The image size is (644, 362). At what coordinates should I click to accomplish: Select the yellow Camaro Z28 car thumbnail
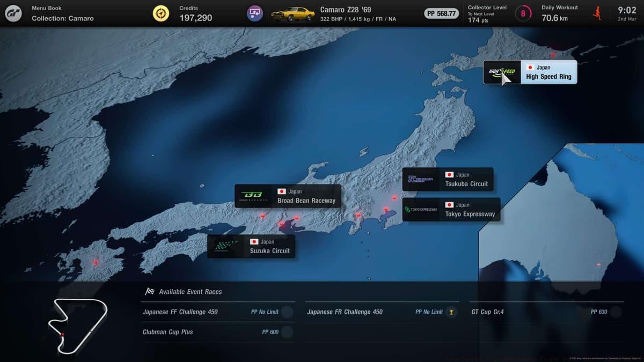tap(292, 14)
